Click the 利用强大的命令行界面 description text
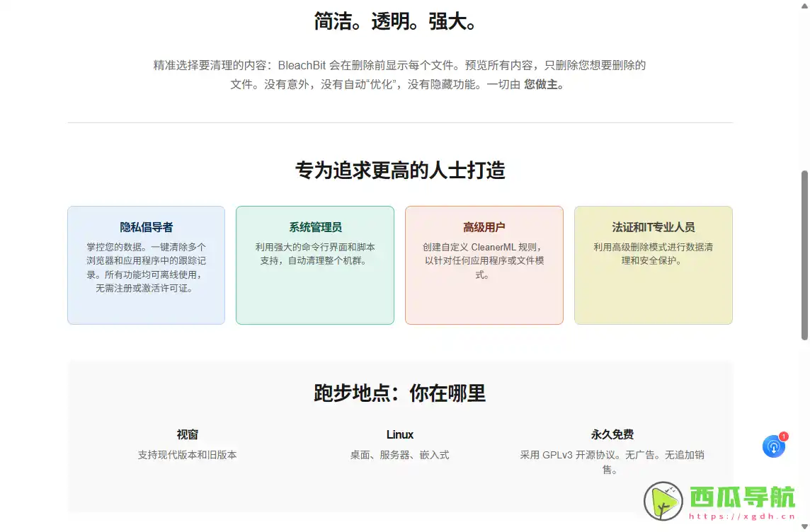810x532 pixels. [315, 254]
